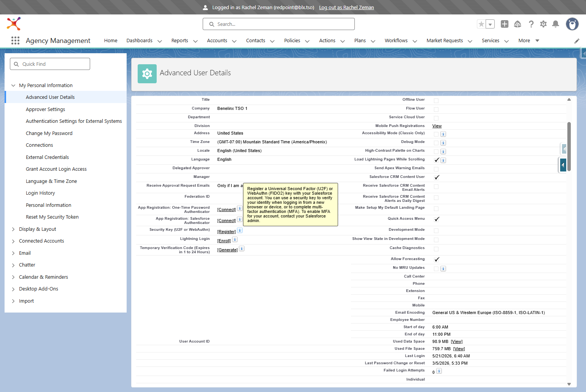Image resolution: width=586 pixels, height=392 pixels.
Task: Click the Favorites star icon
Action: click(x=481, y=24)
